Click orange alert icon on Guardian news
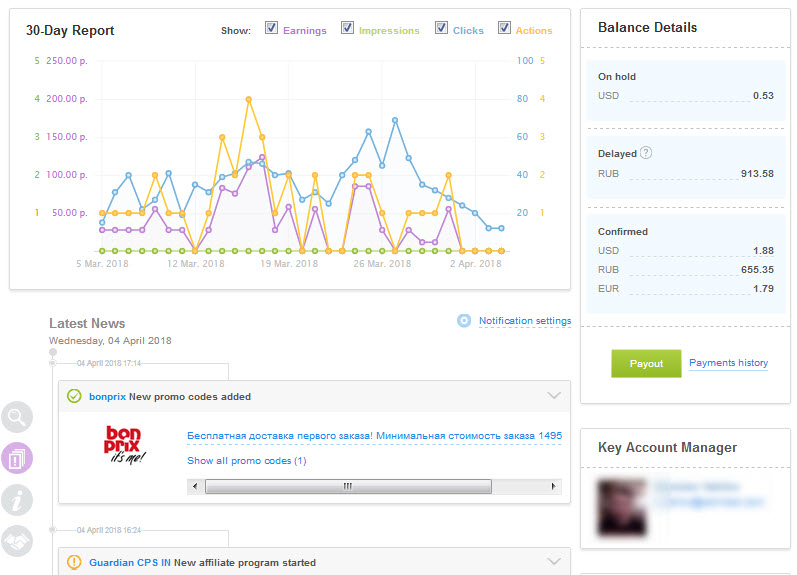The image size is (797, 575). coord(74,563)
